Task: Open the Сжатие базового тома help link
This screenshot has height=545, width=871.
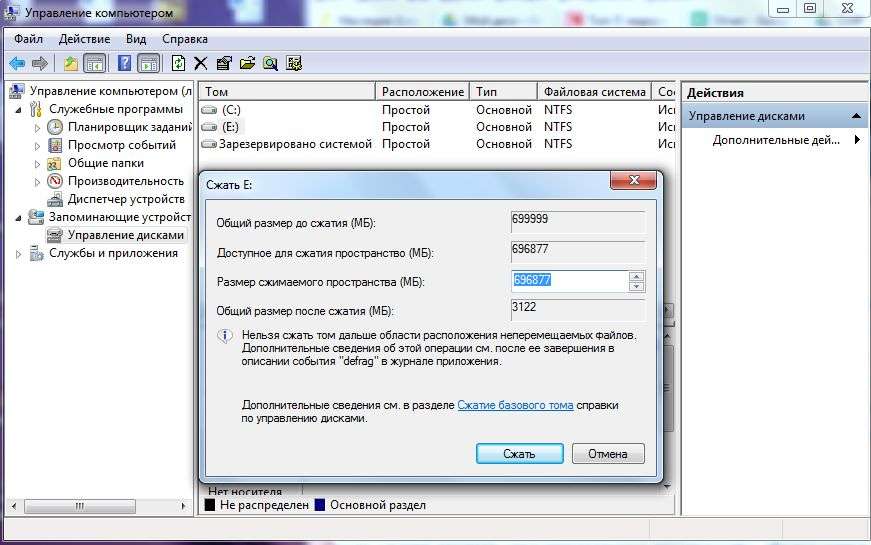Action: click(515, 405)
